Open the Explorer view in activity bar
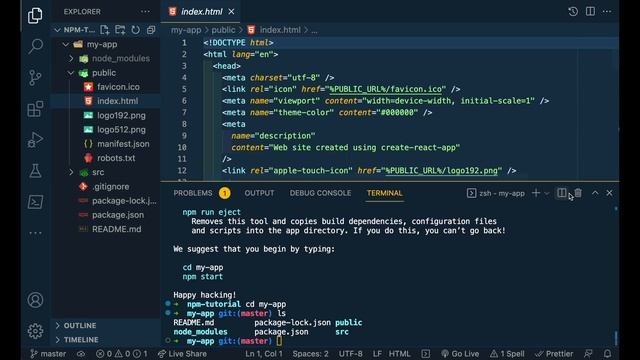 [x=35, y=16]
